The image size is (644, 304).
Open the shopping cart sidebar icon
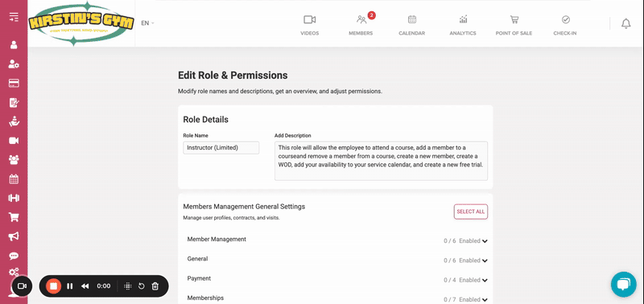coord(14,217)
